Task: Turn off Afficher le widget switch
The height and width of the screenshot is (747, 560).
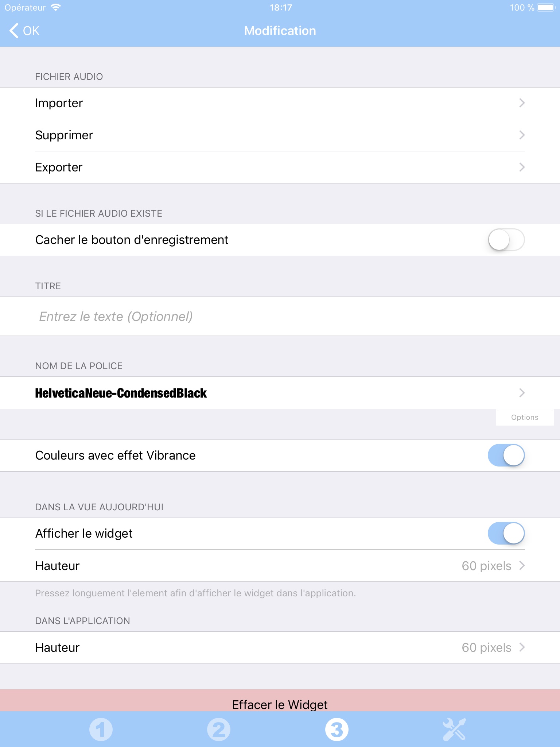Action: click(x=506, y=534)
